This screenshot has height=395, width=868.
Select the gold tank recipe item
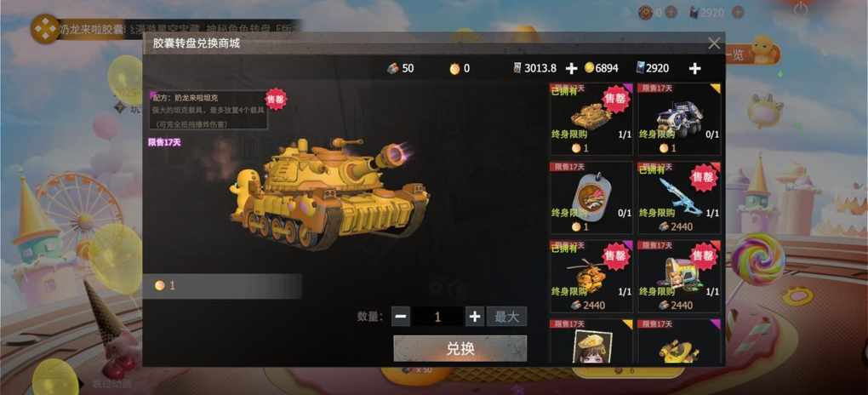coord(591,119)
